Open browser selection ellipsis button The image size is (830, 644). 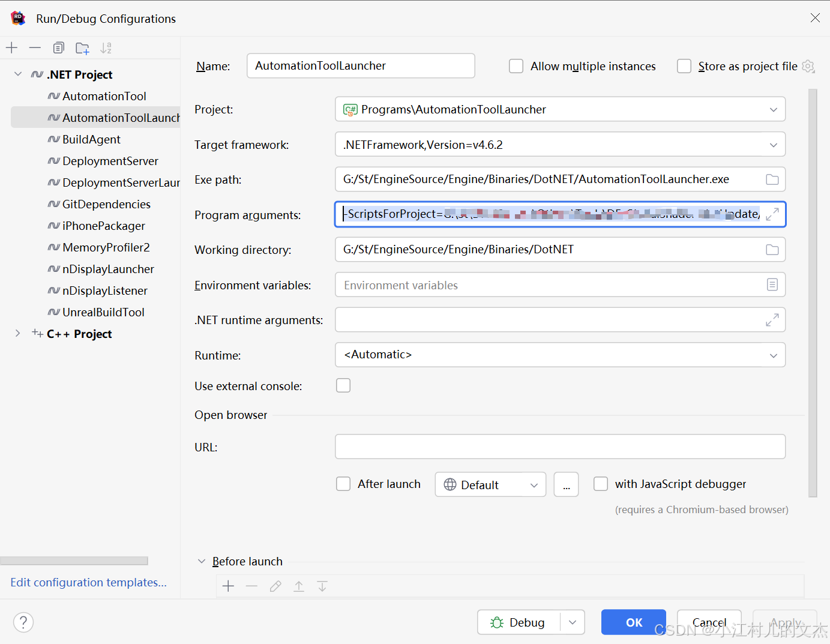(x=567, y=484)
